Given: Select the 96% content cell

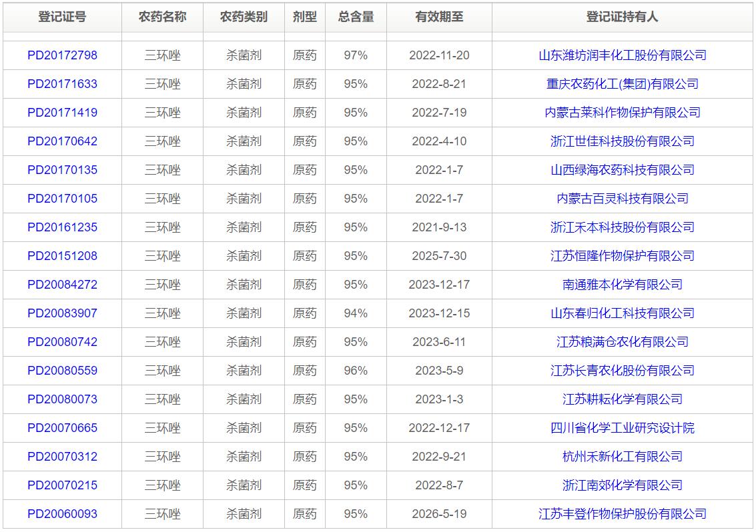Looking at the screenshot, I should click(x=356, y=371).
